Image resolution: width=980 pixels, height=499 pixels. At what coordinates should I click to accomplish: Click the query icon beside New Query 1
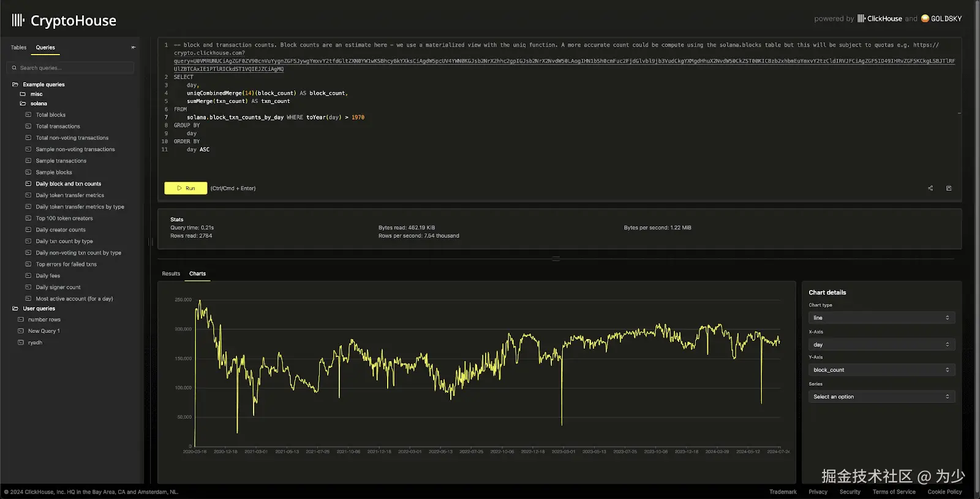click(x=21, y=331)
